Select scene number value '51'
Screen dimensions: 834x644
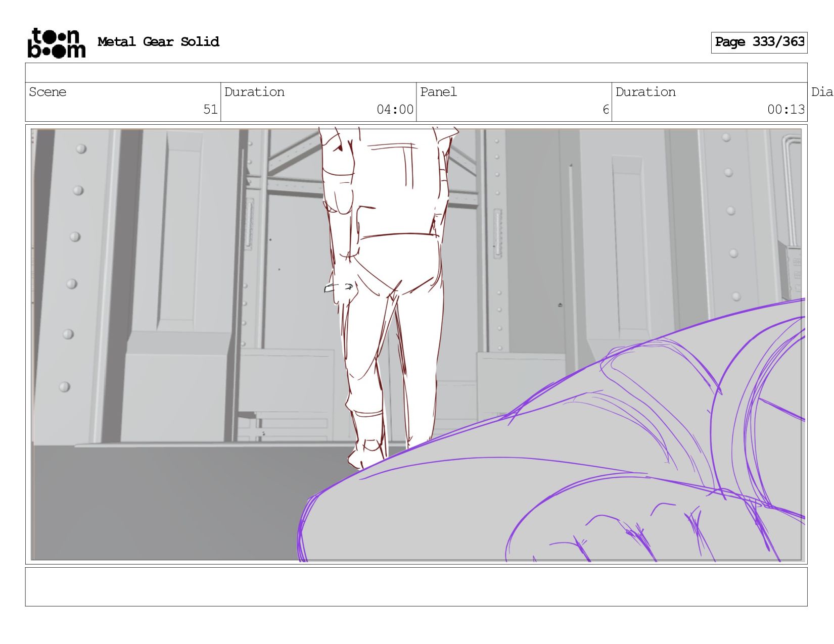coord(210,110)
